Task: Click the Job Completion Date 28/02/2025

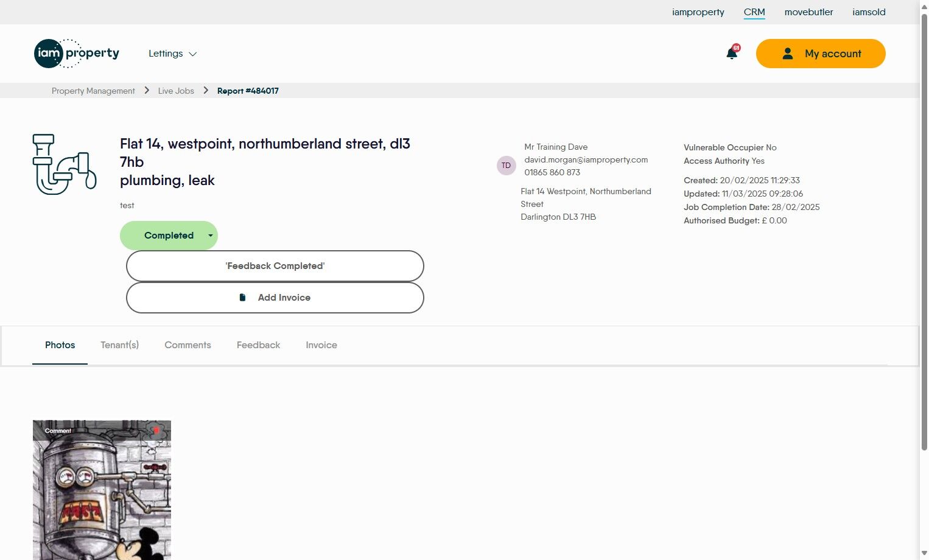Action: click(x=752, y=207)
